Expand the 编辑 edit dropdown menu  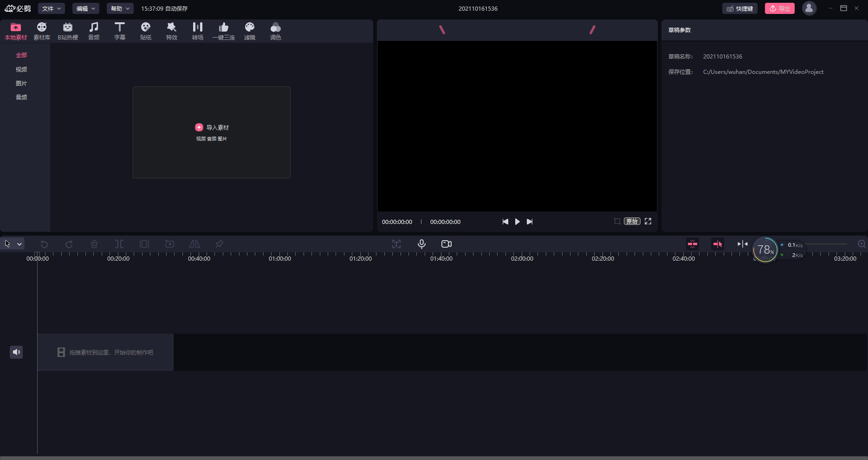pyautogui.click(x=86, y=8)
